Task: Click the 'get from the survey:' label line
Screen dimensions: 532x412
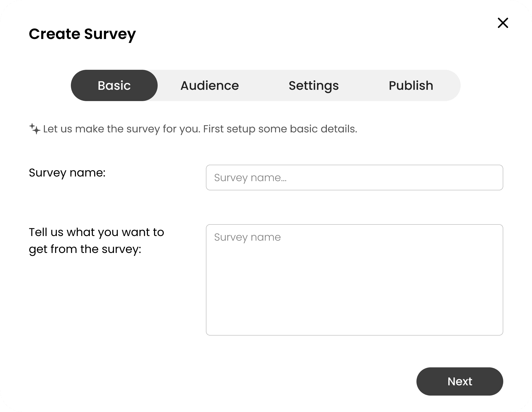Action: 85,249
